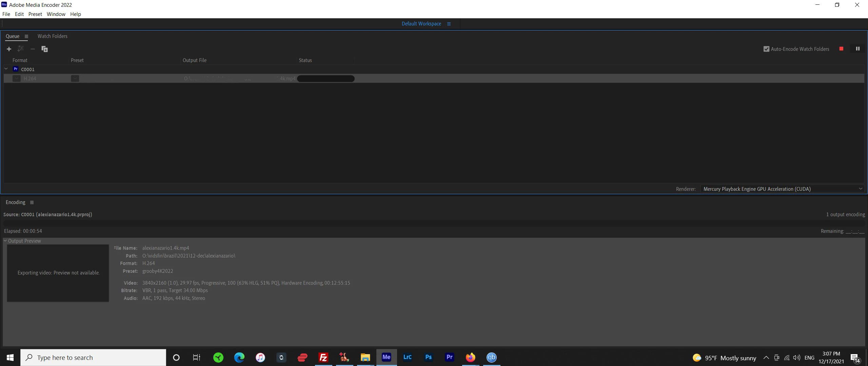Open the Default Workspace menu icon
Screen dimensions: 868x366
(x=449, y=24)
